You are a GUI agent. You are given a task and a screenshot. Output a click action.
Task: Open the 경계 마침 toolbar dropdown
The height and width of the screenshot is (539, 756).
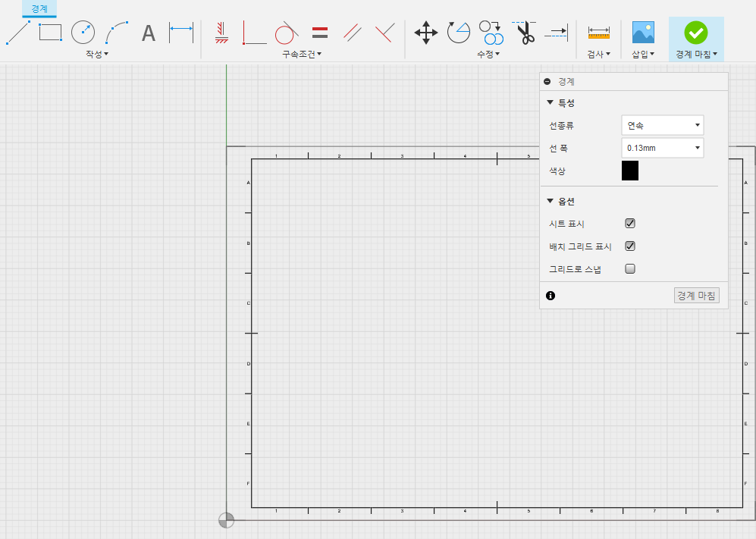(696, 54)
